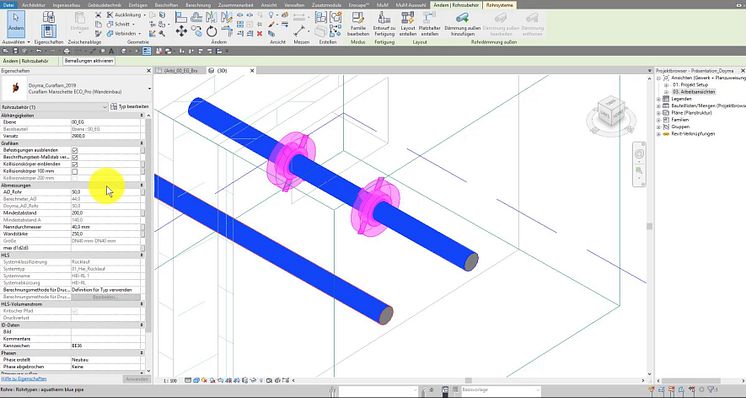The height and width of the screenshot is (398, 746).
Task: Click the Move tool cross-arrows icon
Action: coord(181,31)
